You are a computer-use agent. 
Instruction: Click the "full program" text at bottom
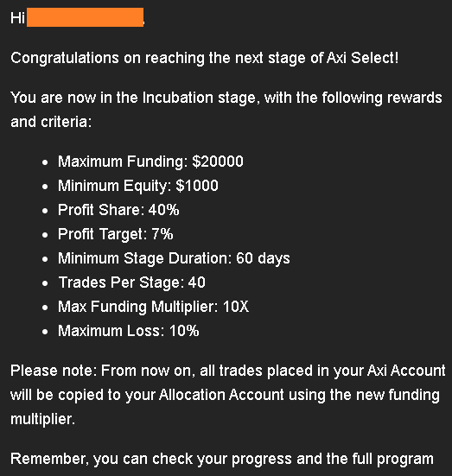point(392,459)
